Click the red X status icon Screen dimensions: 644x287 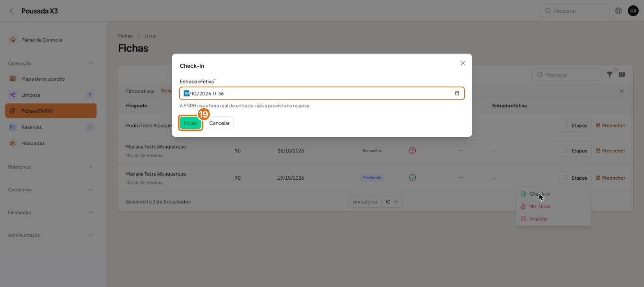coord(412,150)
